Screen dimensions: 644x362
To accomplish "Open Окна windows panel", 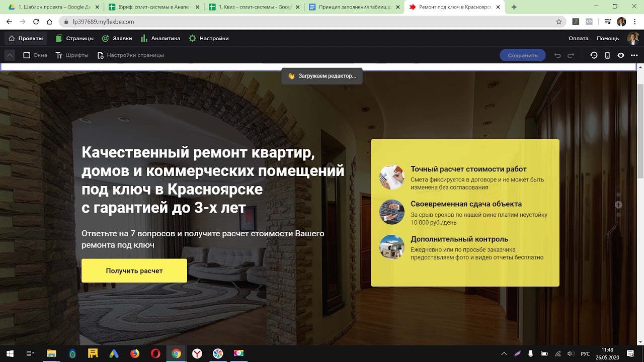I will pyautogui.click(x=35, y=55).
